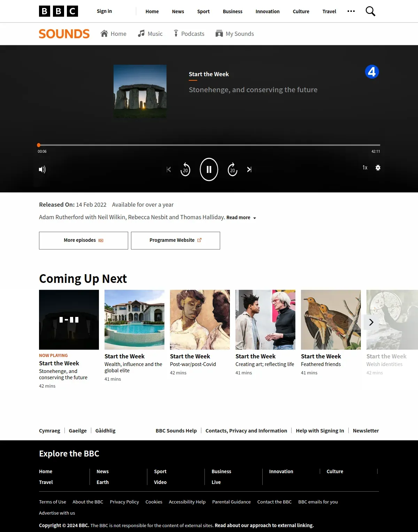The image size is (418, 532).
Task: Open the Music section in Sounds
Action: point(150,34)
